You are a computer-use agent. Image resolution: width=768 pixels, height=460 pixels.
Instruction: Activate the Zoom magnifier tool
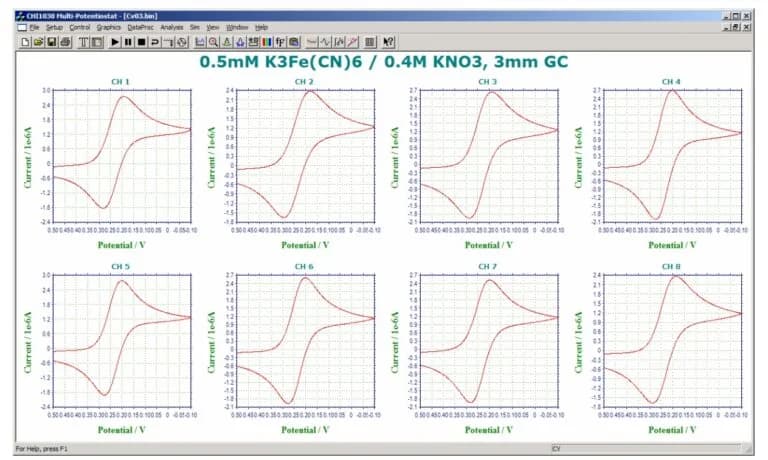coord(213,41)
